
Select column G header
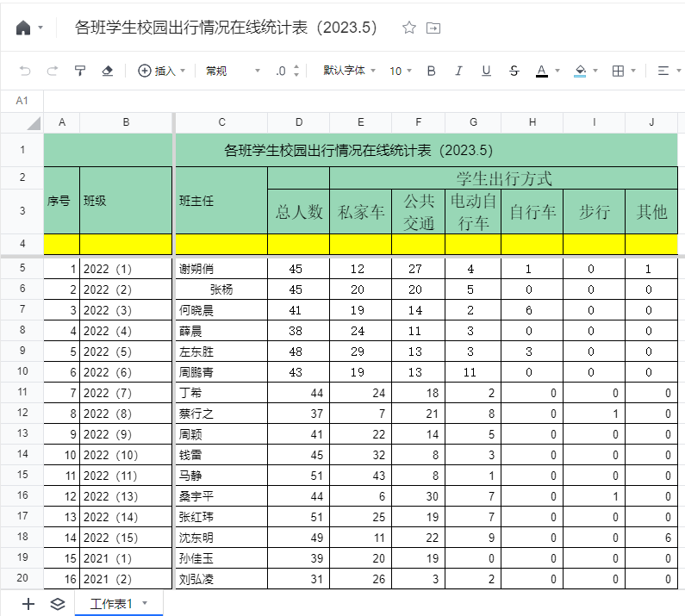(x=473, y=122)
